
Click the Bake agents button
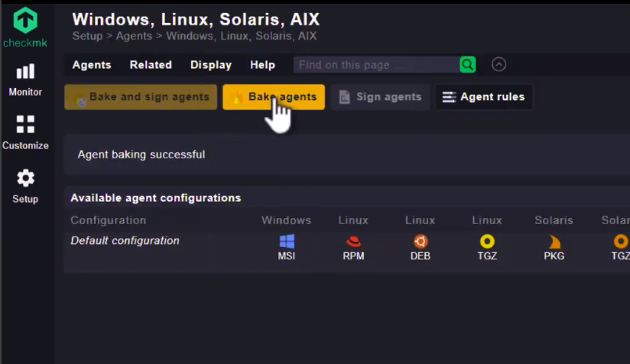point(274,97)
